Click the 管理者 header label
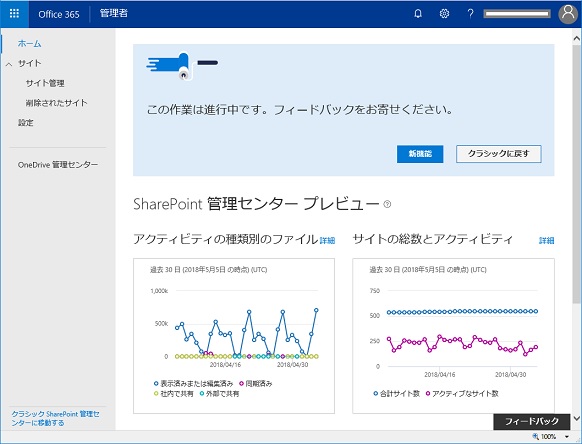 [114, 13]
